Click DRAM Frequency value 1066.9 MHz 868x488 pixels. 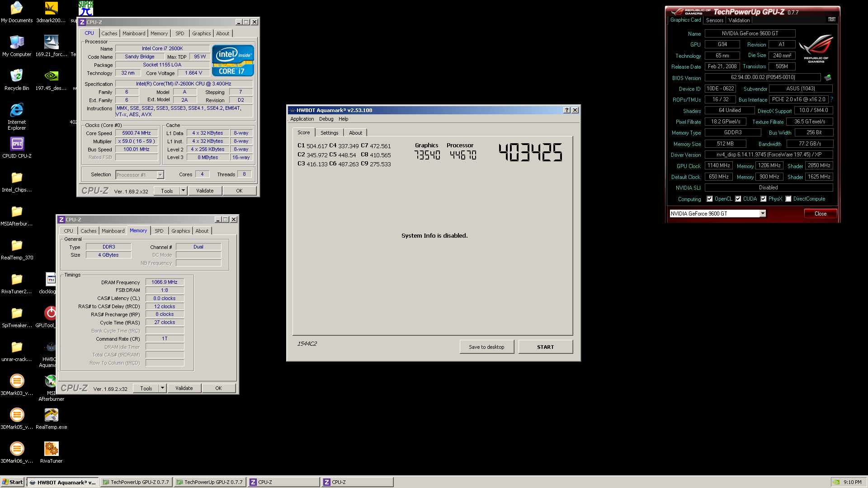(165, 282)
